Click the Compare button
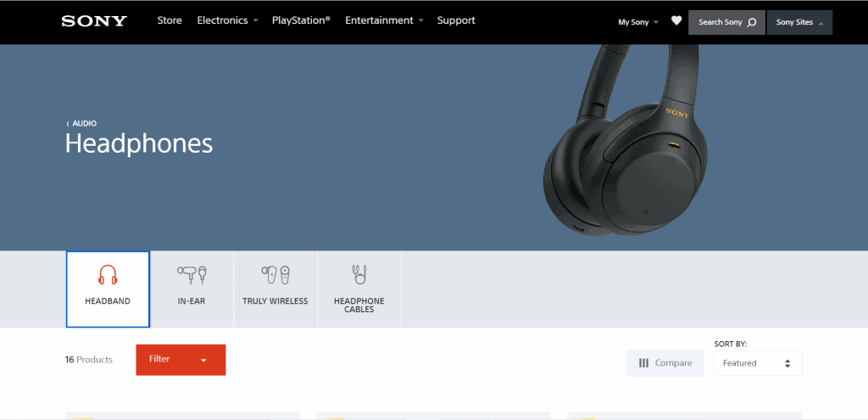The height and width of the screenshot is (420, 868). (665, 363)
